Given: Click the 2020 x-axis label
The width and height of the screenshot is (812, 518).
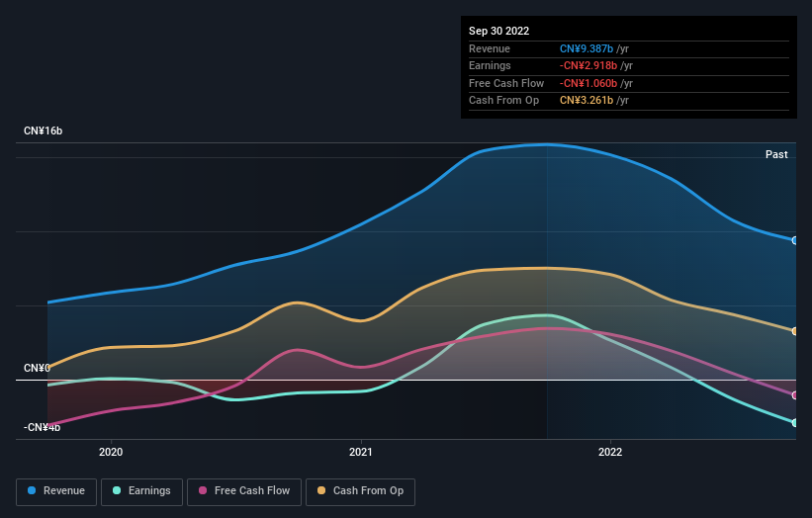Looking at the screenshot, I should [x=111, y=452].
